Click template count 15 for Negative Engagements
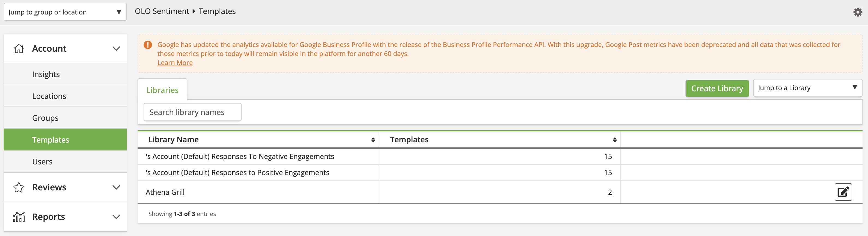Screen dimensions: 868x236 click(608, 157)
